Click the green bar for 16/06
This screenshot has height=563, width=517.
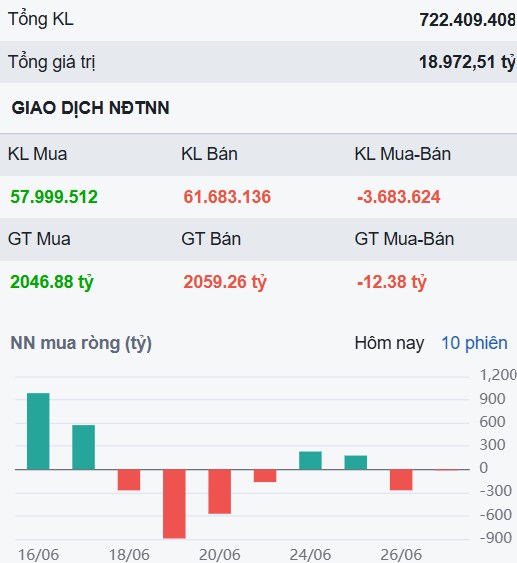click(x=38, y=431)
